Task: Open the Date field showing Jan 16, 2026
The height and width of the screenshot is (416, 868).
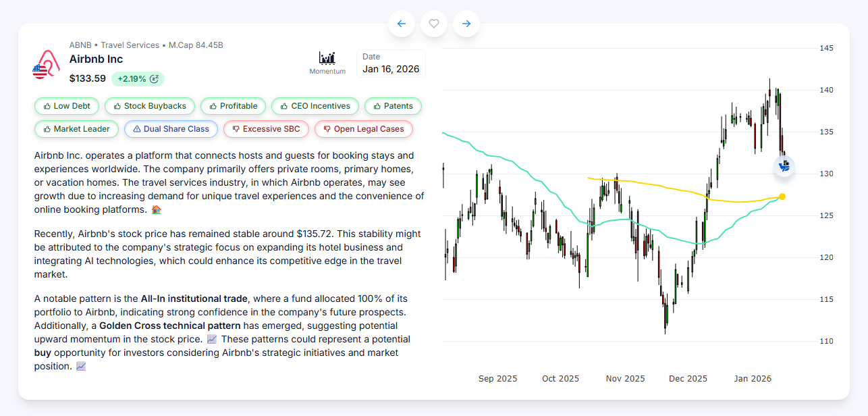Action: 391,63
